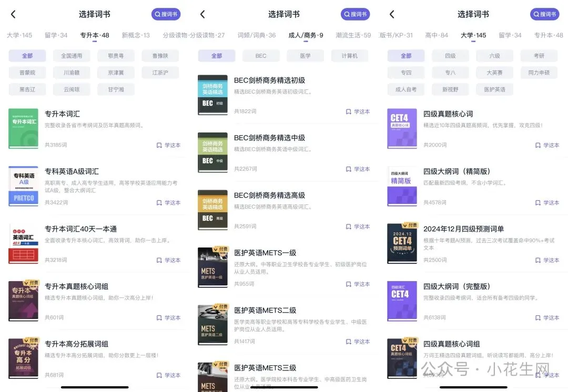Open the 四级大纲词 精简版 purple cover
Screen dimensions: 568x392
(x=402, y=186)
